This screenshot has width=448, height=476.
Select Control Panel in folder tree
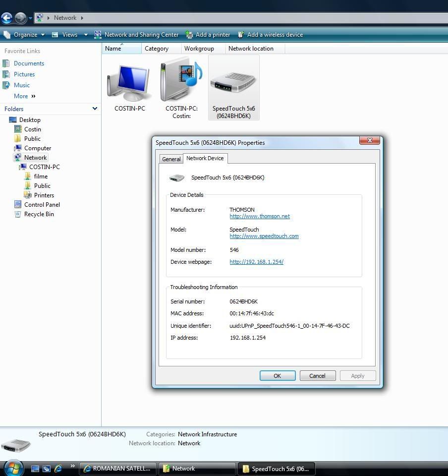point(42,205)
